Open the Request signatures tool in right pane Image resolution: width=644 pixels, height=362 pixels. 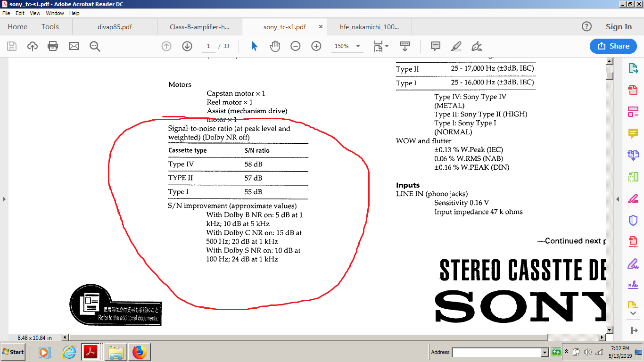click(633, 285)
